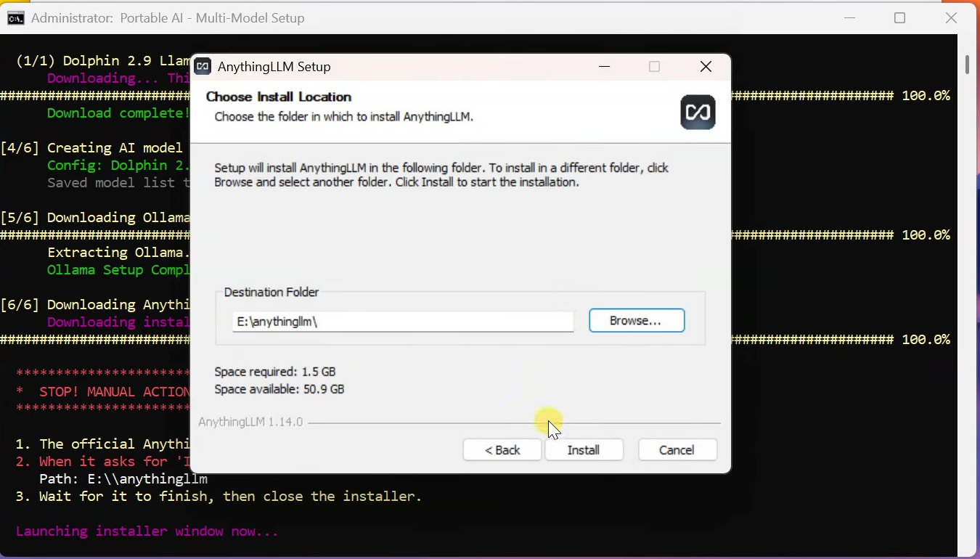Click the 'AnythingLLM Setup' dialog title text
980x559 pixels.
[274, 67]
